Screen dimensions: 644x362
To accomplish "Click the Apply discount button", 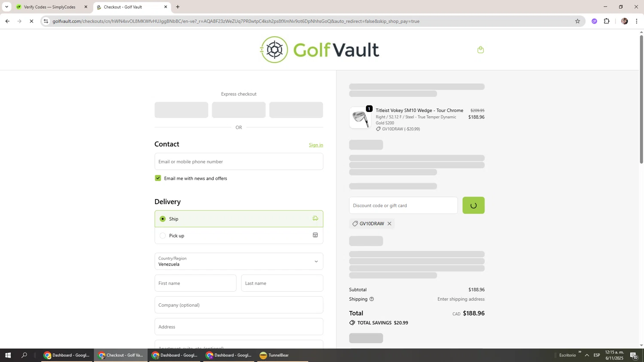I will [x=473, y=205].
